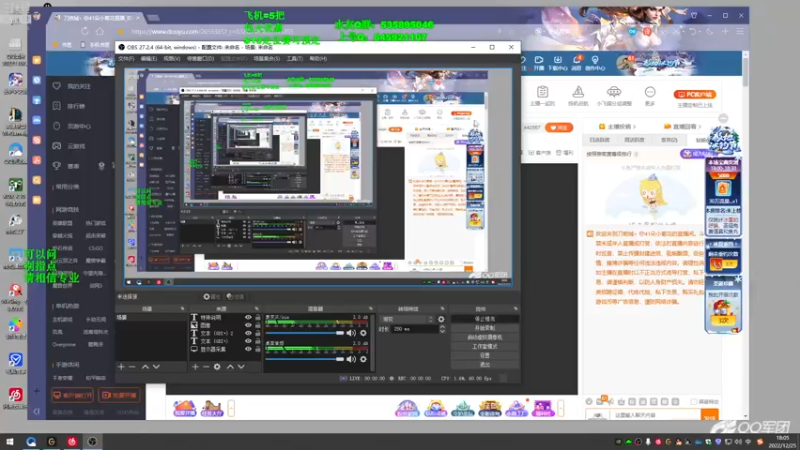Viewport: 800px width, 450px height.
Task: Open the scene transition properties gear
Action: [x=441, y=319]
